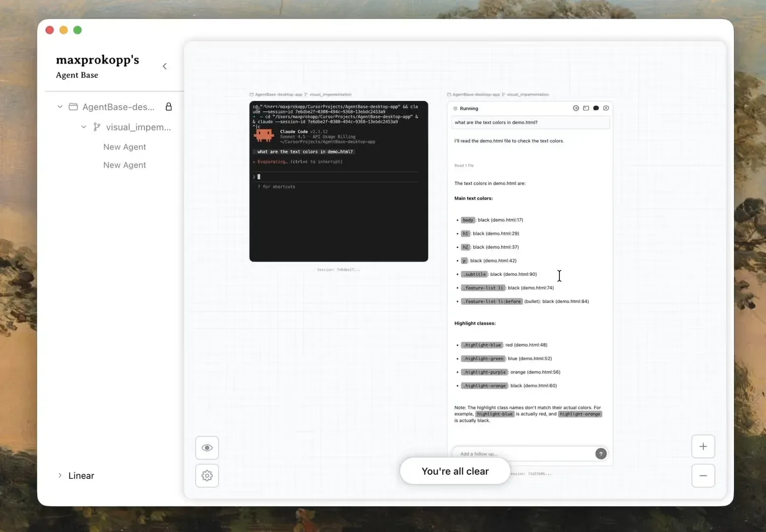Click the "maxprokopp's" workspace title
766x532 pixels.
pyautogui.click(x=98, y=60)
